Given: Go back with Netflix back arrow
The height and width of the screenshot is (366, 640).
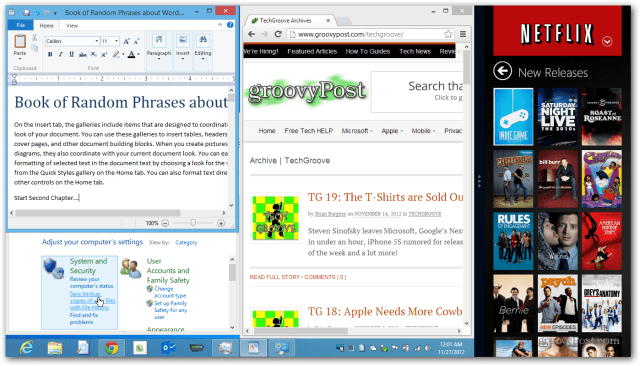Looking at the screenshot, I should [502, 71].
